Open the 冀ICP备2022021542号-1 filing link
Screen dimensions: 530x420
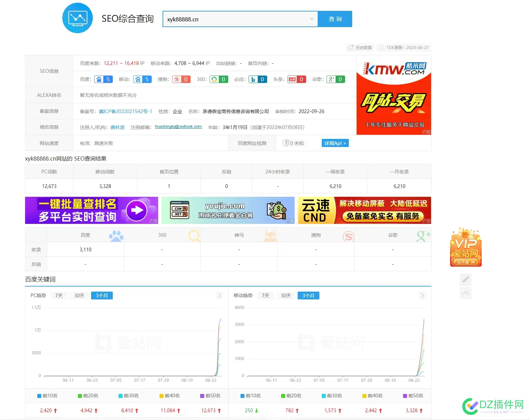point(126,111)
